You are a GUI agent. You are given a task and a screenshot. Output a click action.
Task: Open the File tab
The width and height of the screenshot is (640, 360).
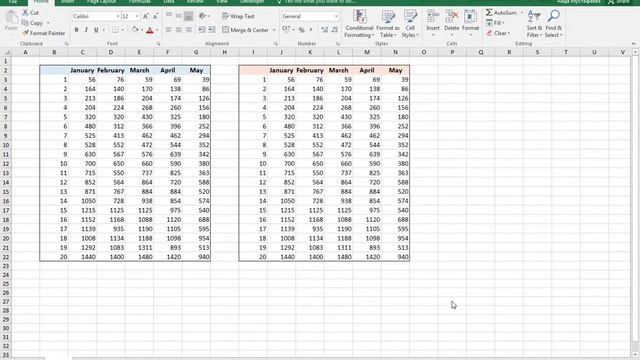point(13,2)
